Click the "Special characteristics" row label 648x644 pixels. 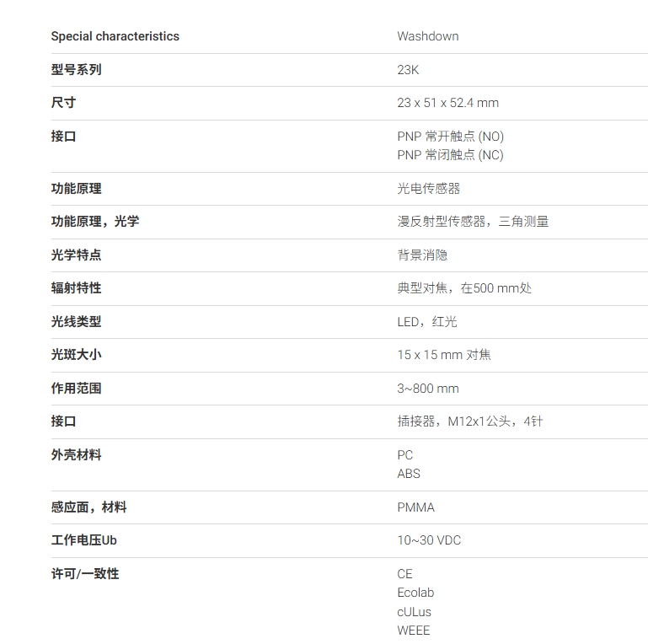(115, 36)
